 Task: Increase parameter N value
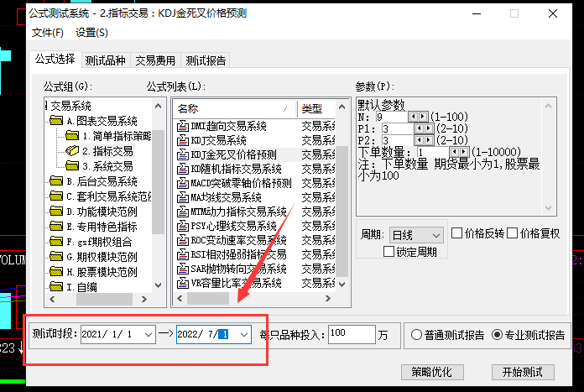(x=422, y=117)
